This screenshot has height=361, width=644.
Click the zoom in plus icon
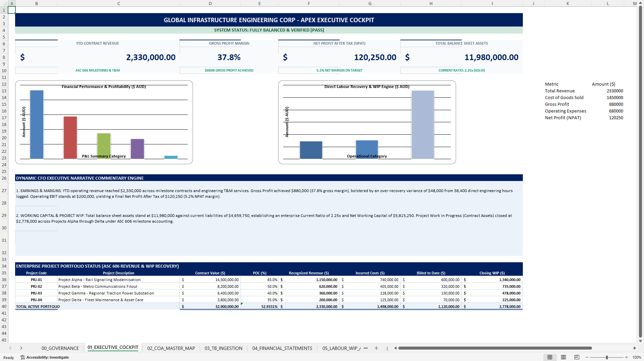click(x=626, y=357)
